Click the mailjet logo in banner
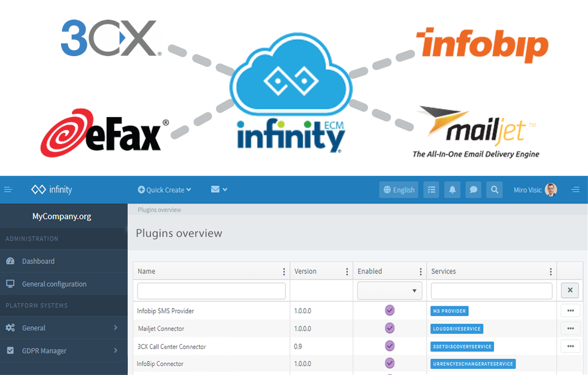Viewport: 588px width, 375px height. click(x=476, y=132)
